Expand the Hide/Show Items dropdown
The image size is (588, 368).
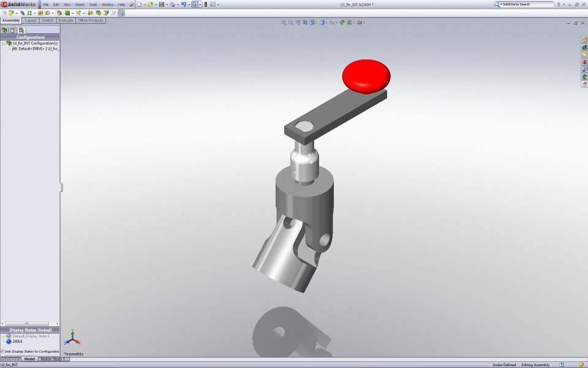tap(336, 23)
